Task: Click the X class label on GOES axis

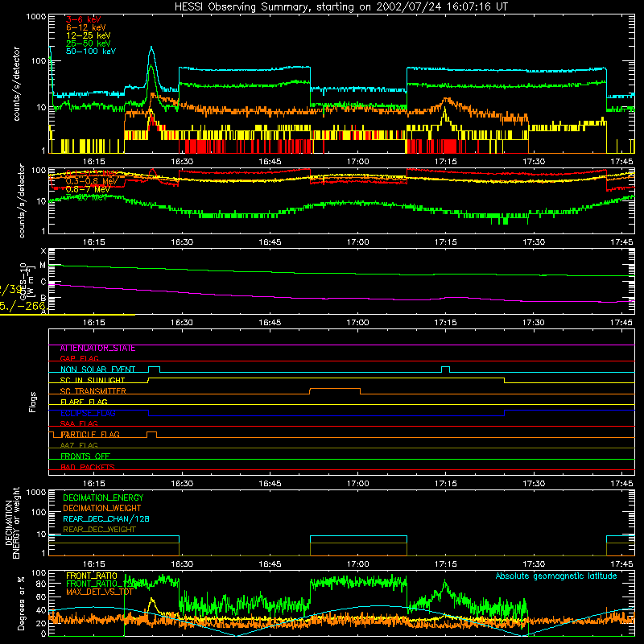Action: (43, 251)
